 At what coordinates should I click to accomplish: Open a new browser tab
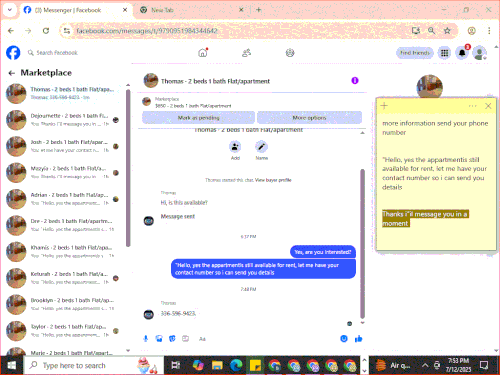click(x=258, y=10)
